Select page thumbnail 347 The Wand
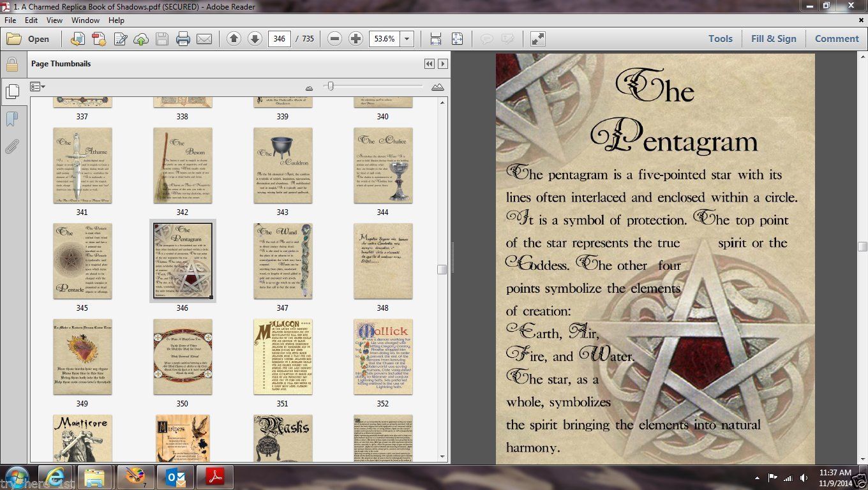Screen dimensions: 868x490 283,261
